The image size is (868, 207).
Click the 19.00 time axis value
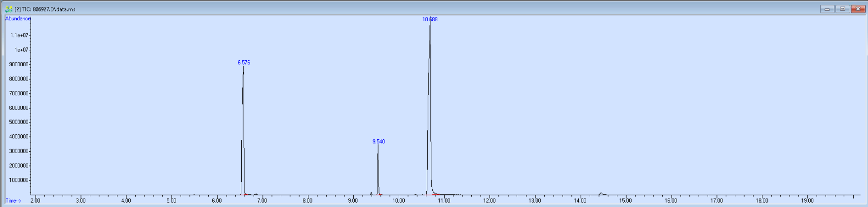click(807, 201)
